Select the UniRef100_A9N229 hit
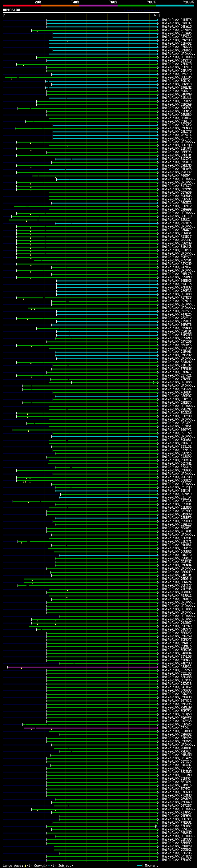 click(176, 694)
